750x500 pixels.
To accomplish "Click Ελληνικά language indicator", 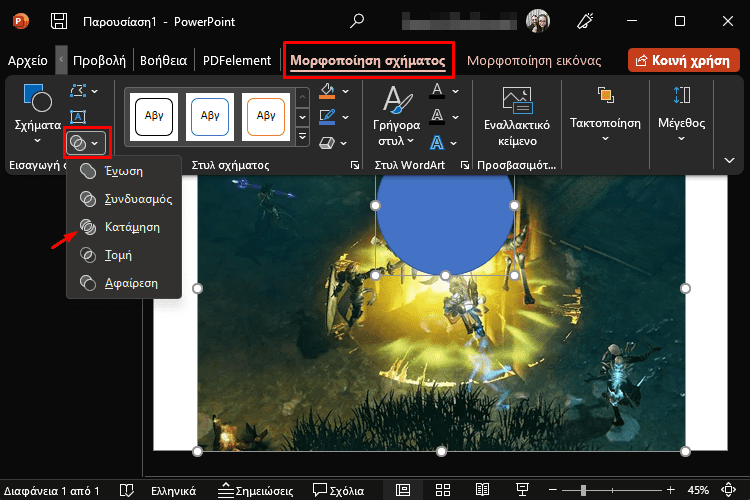I will [174, 491].
